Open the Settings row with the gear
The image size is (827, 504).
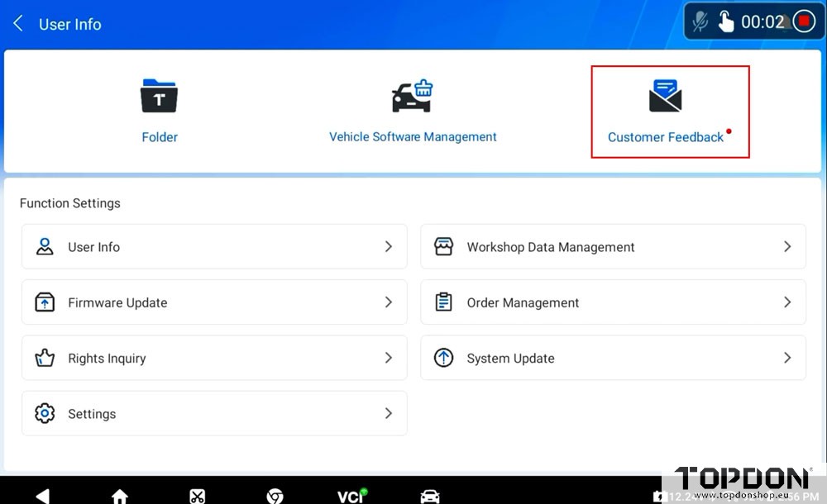tap(214, 413)
